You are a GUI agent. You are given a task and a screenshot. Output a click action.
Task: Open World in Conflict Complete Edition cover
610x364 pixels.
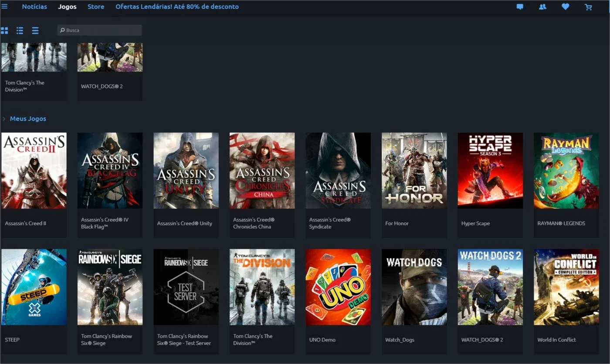click(x=566, y=287)
